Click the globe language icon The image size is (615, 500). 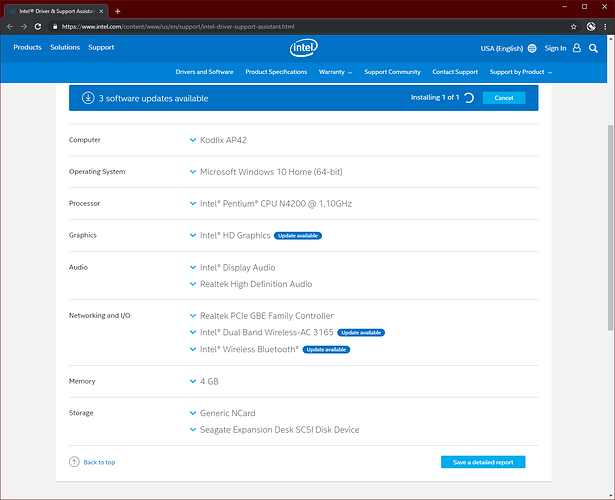coord(532,48)
